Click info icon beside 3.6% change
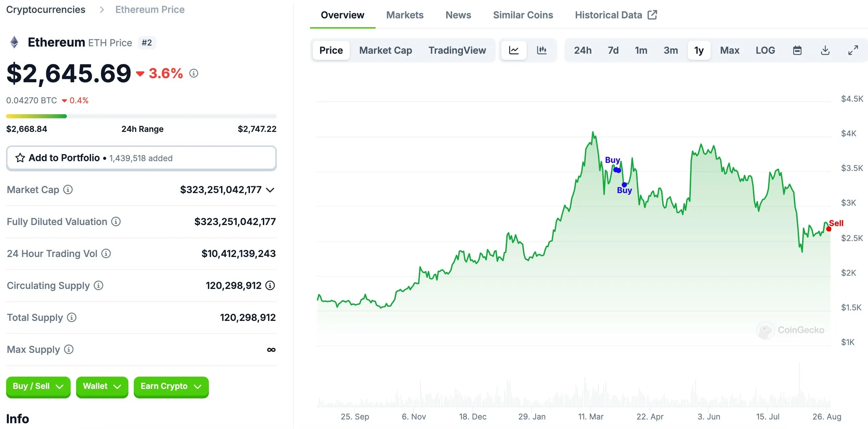 [x=194, y=73]
